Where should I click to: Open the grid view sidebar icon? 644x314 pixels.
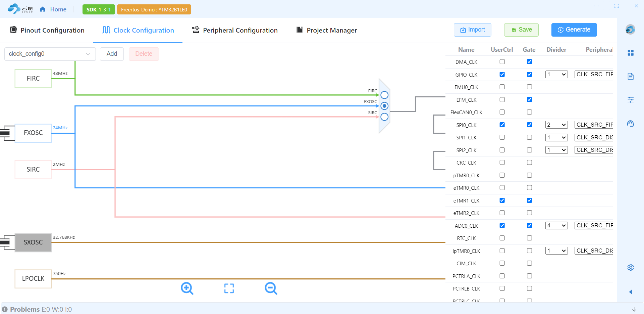point(631,53)
